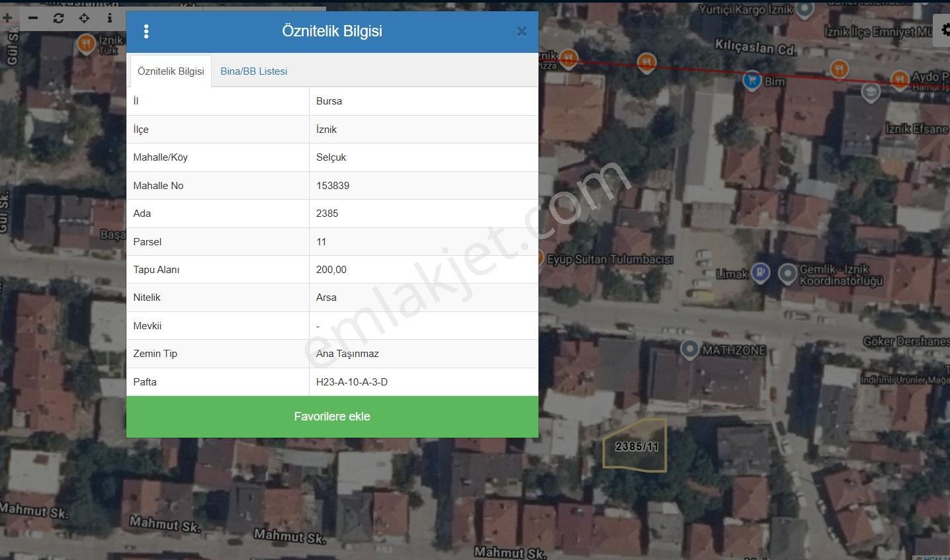950x560 pixels.
Task: Activate the crosshair locate tool
Action: (x=84, y=19)
